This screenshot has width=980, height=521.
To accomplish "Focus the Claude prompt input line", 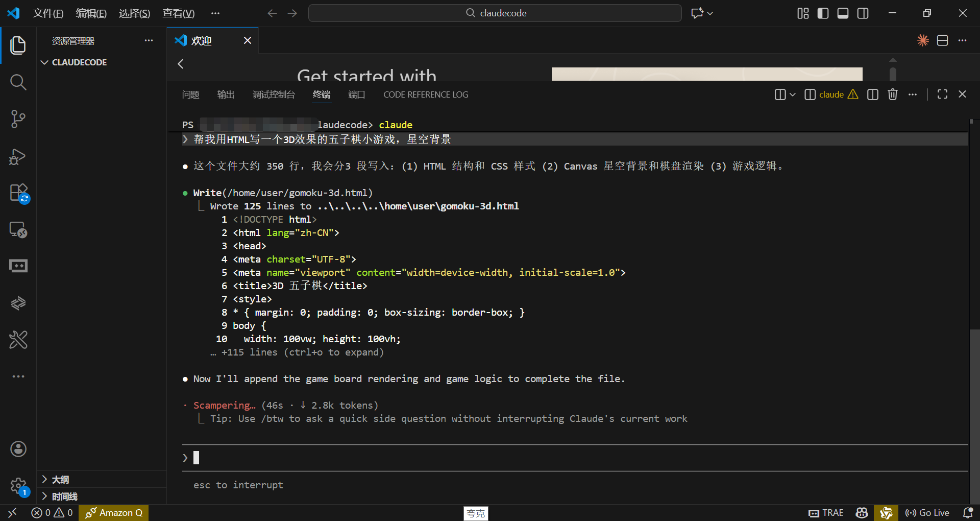I will click(x=575, y=458).
